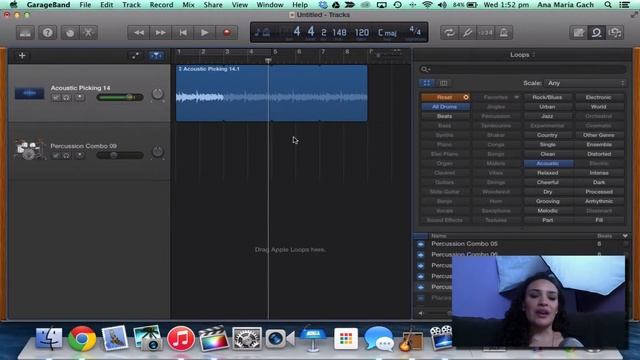Open Spotlight search in menu bar

pyautogui.click(x=608, y=5)
